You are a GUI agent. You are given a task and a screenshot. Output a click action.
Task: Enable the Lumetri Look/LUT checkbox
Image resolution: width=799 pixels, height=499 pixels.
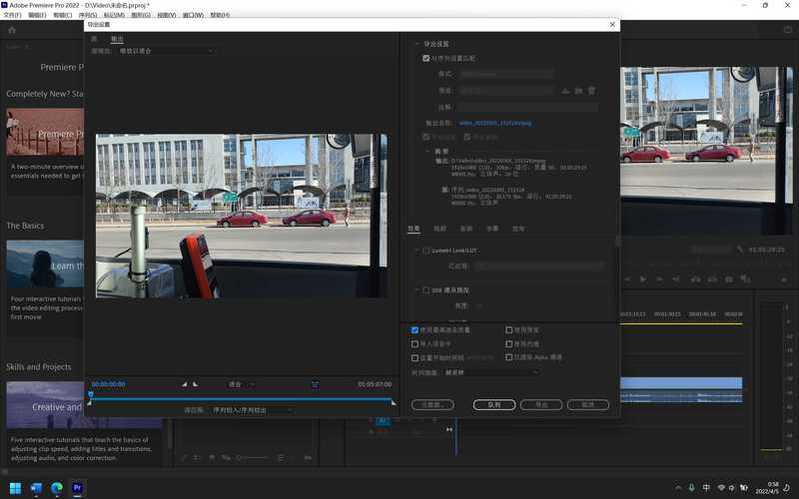click(x=427, y=250)
